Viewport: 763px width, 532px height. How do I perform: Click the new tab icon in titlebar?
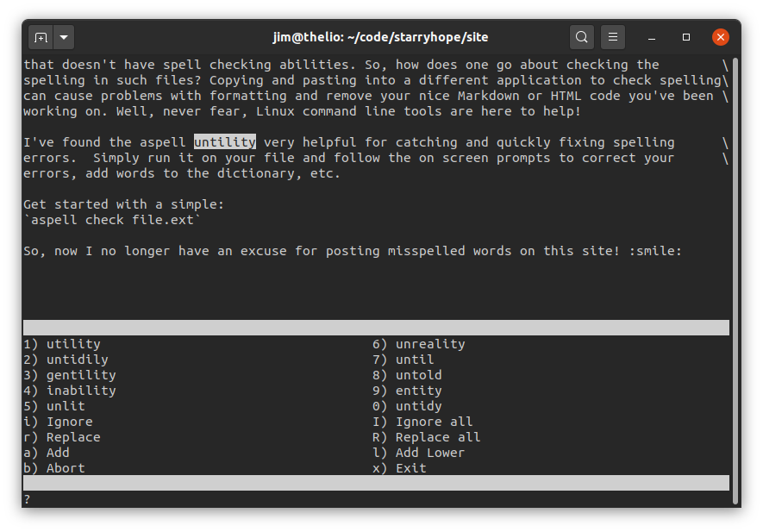point(41,37)
